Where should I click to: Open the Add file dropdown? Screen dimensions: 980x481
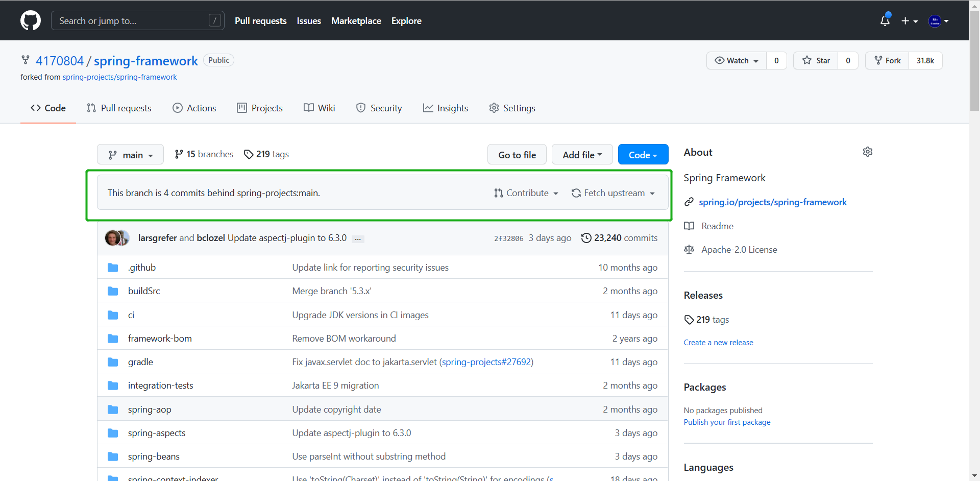point(582,155)
